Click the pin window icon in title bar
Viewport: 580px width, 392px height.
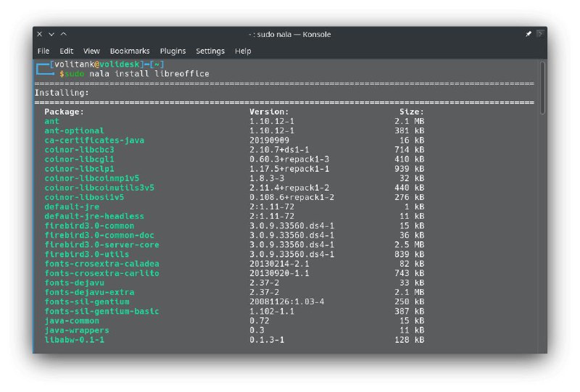click(529, 34)
